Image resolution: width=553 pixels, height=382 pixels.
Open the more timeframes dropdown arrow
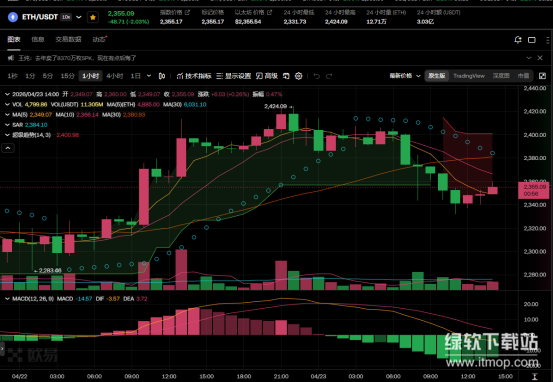149,76
